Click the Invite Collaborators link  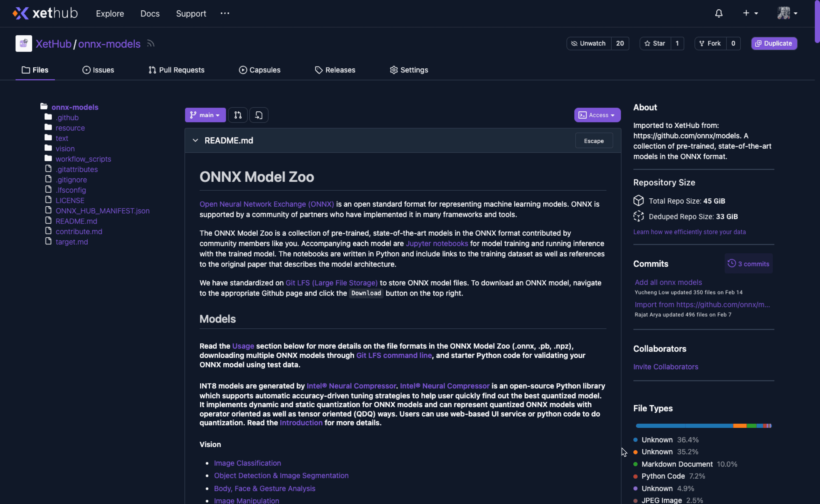666,367
